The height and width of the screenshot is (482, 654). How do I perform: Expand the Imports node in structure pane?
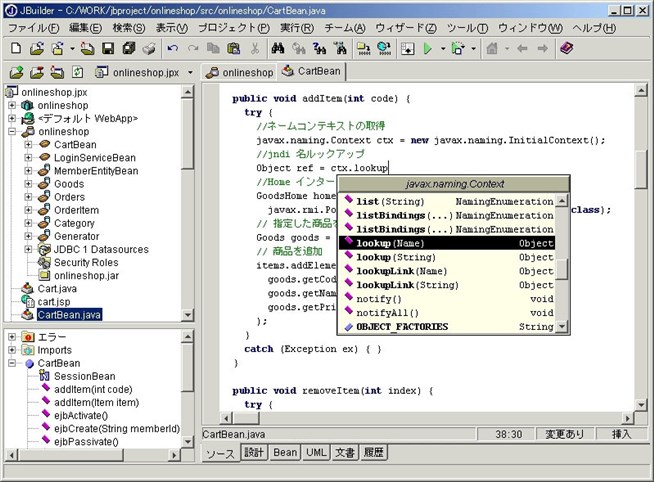[12, 350]
